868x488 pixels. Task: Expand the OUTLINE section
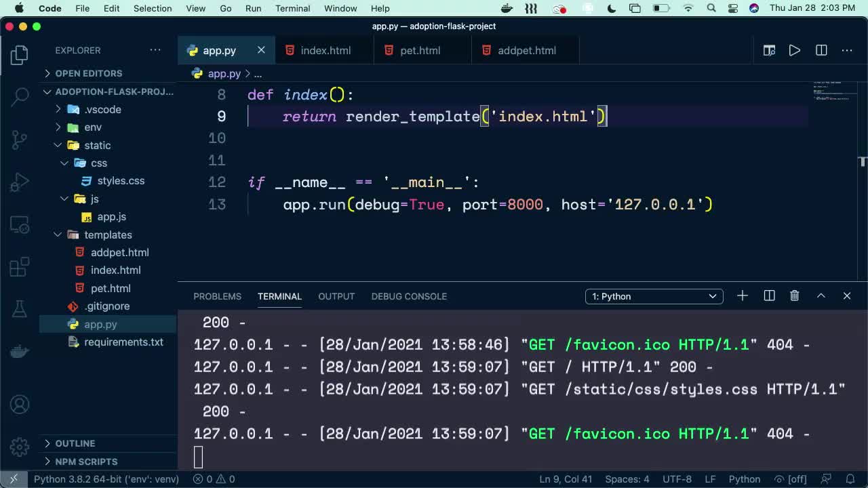[x=75, y=443]
